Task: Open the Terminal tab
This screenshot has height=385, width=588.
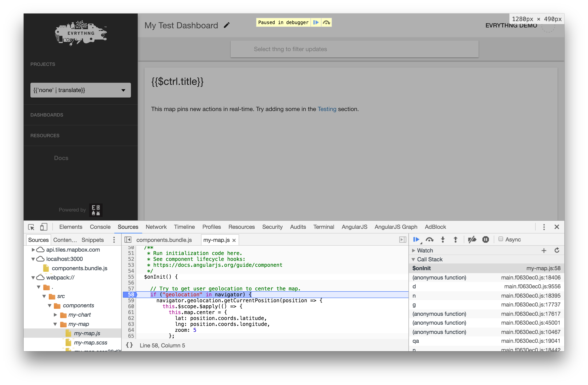Action: click(x=324, y=227)
